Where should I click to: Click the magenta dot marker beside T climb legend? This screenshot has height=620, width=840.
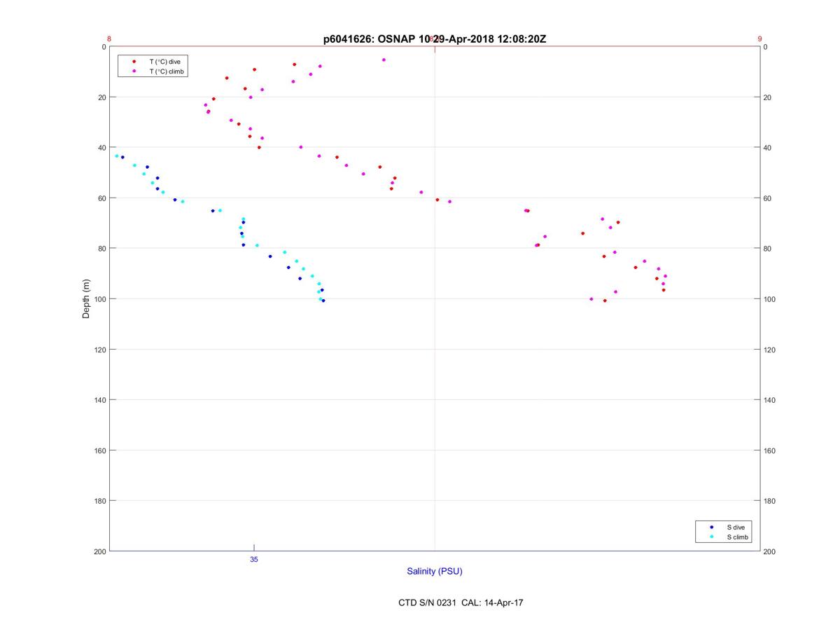(134, 71)
